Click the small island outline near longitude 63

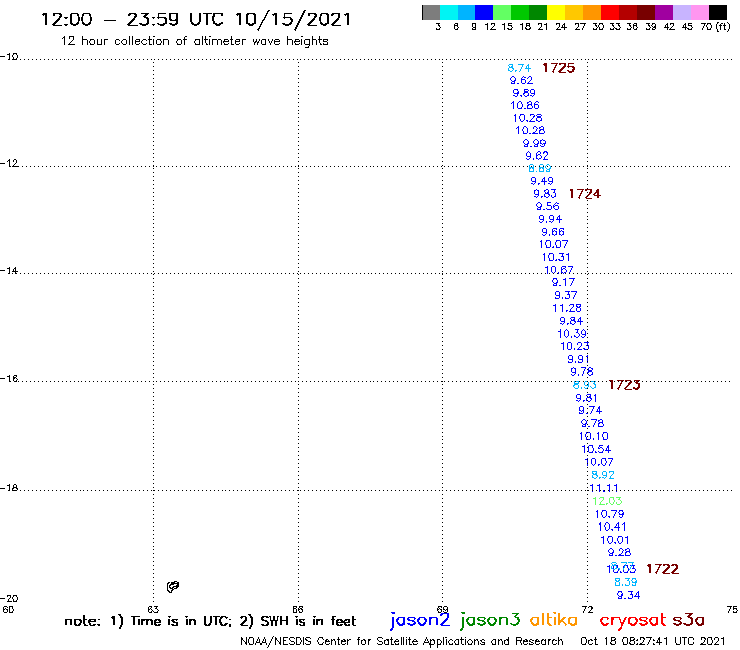[x=173, y=587]
